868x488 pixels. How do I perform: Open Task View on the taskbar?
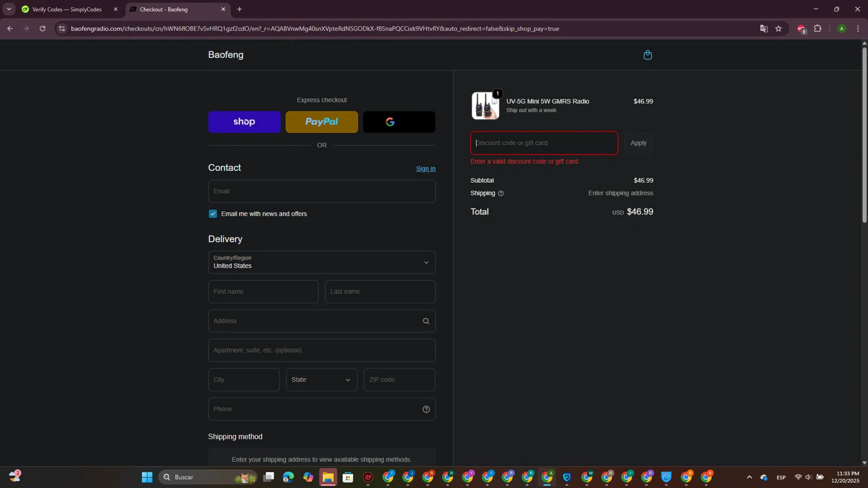coord(269,477)
